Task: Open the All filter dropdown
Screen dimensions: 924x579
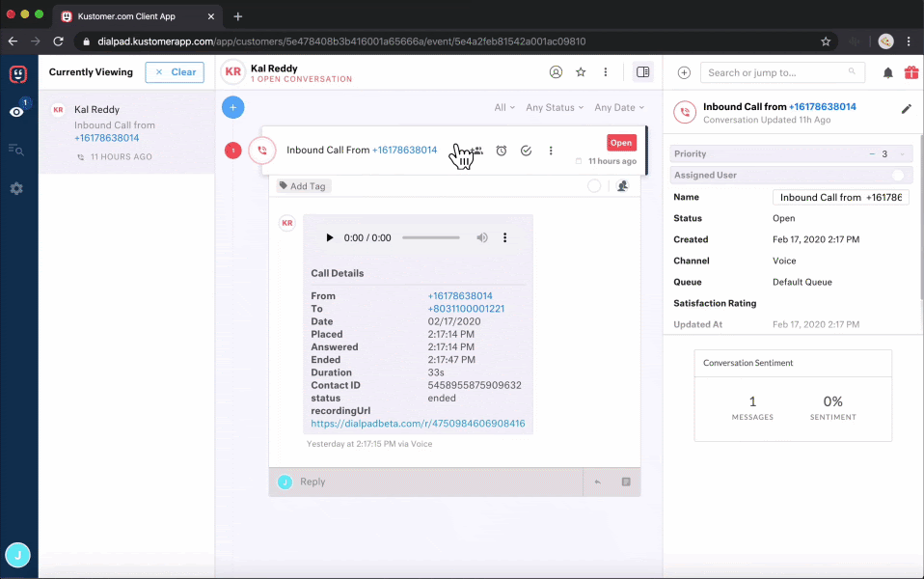Action: (504, 107)
